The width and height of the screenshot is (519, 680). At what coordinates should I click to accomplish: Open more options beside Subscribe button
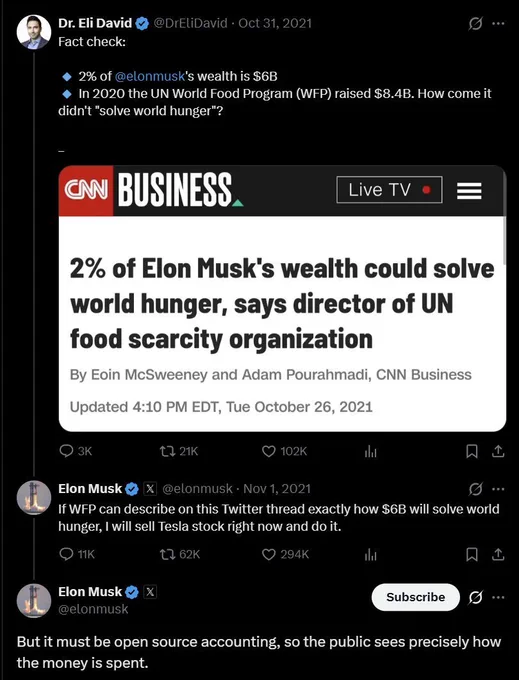pyautogui.click(x=498, y=598)
